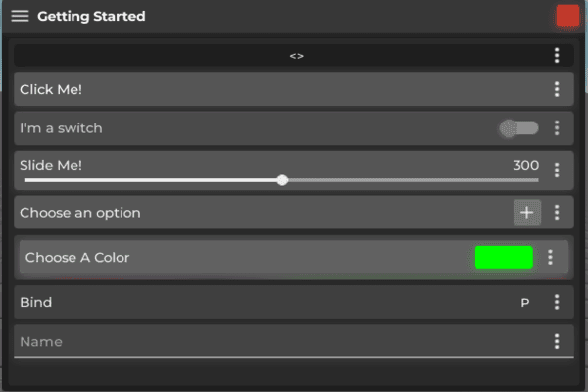Click the Choose A Color label
The width and height of the screenshot is (588, 392).
[77, 258]
